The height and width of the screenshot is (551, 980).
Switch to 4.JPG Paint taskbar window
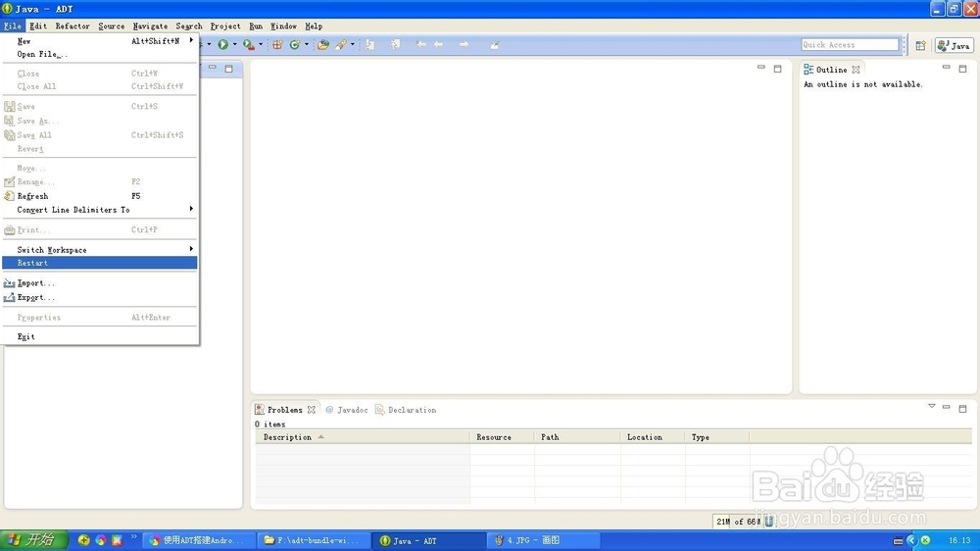[544, 540]
